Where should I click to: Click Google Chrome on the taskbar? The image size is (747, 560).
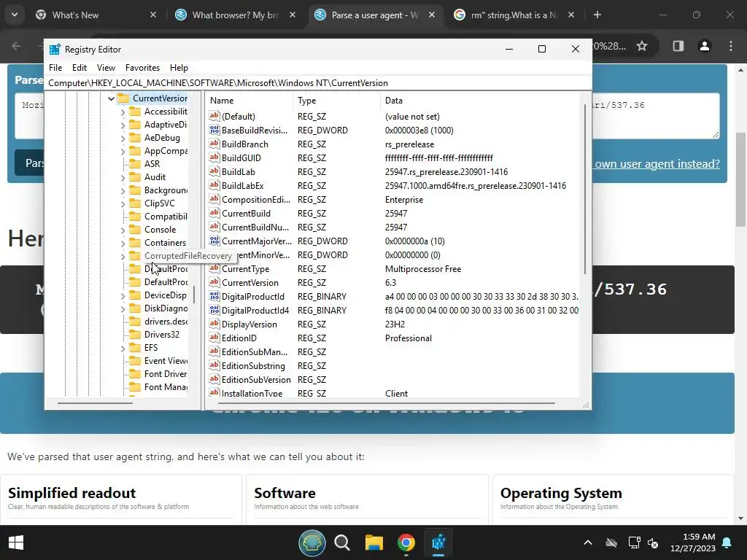(x=406, y=542)
